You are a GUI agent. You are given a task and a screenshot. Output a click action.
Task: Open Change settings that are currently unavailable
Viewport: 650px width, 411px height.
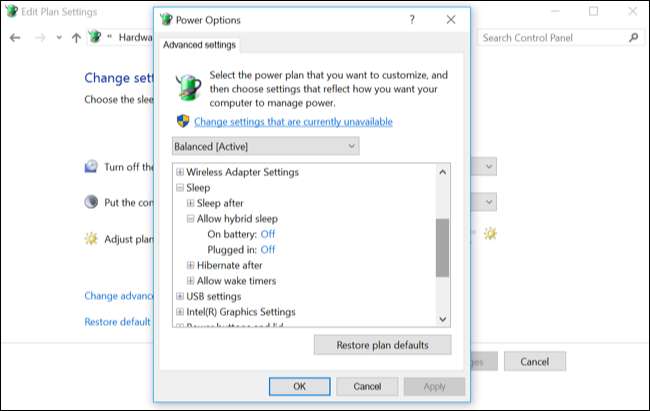(293, 122)
